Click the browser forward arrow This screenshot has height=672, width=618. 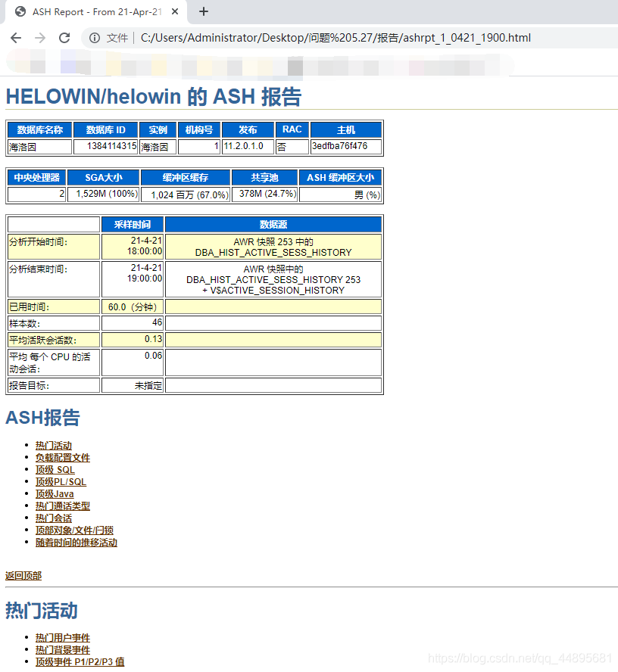click(x=40, y=38)
